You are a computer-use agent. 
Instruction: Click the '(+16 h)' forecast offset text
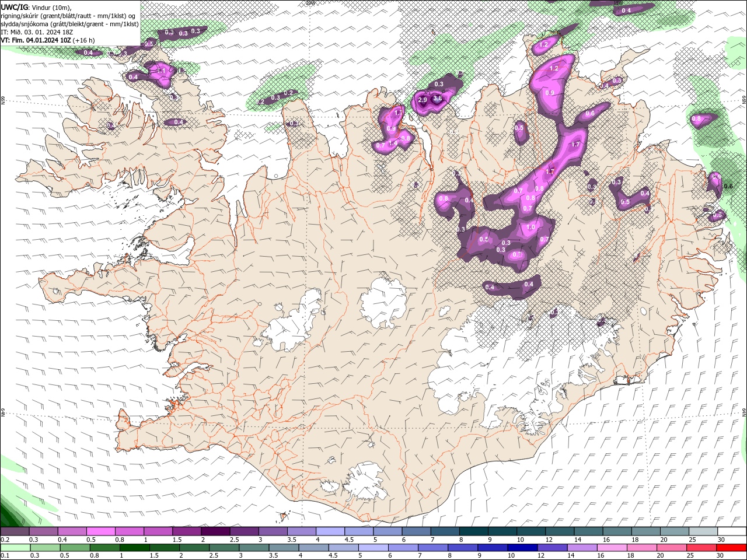pos(83,40)
